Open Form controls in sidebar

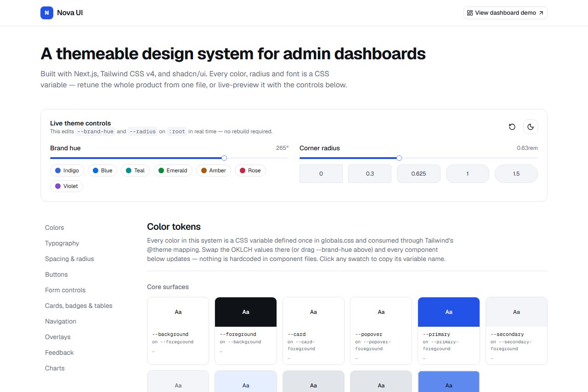click(65, 290)
